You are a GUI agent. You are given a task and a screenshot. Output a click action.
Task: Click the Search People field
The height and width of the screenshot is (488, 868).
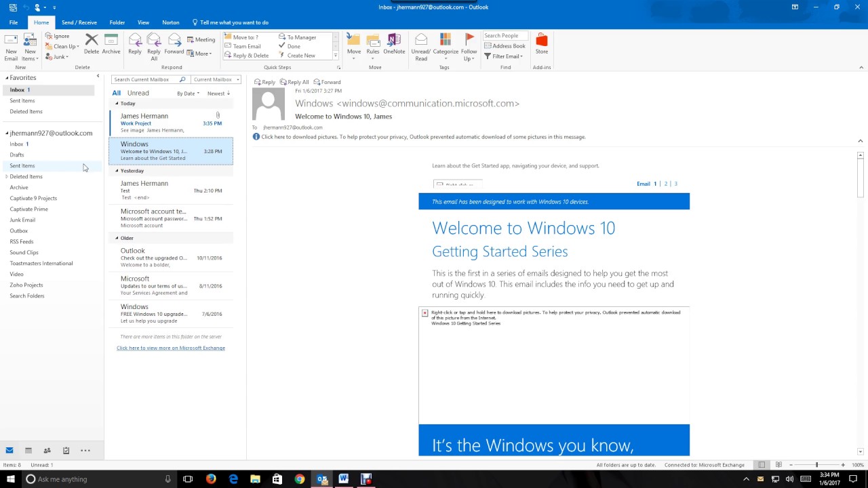[x=505, y=36]
